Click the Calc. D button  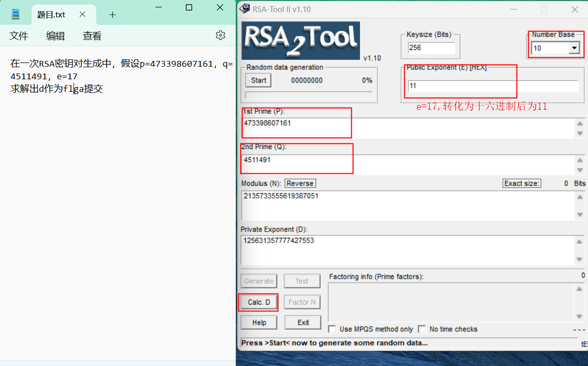tap(259, 302)
